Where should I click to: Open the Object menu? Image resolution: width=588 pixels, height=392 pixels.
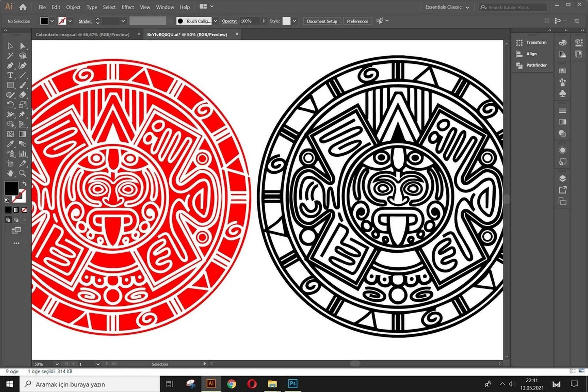click(x=73, y=7)
